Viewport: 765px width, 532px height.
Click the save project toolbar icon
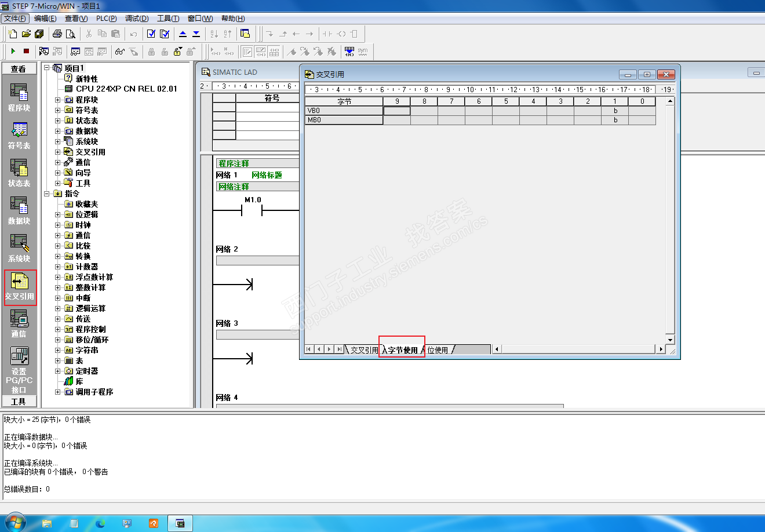39,34
